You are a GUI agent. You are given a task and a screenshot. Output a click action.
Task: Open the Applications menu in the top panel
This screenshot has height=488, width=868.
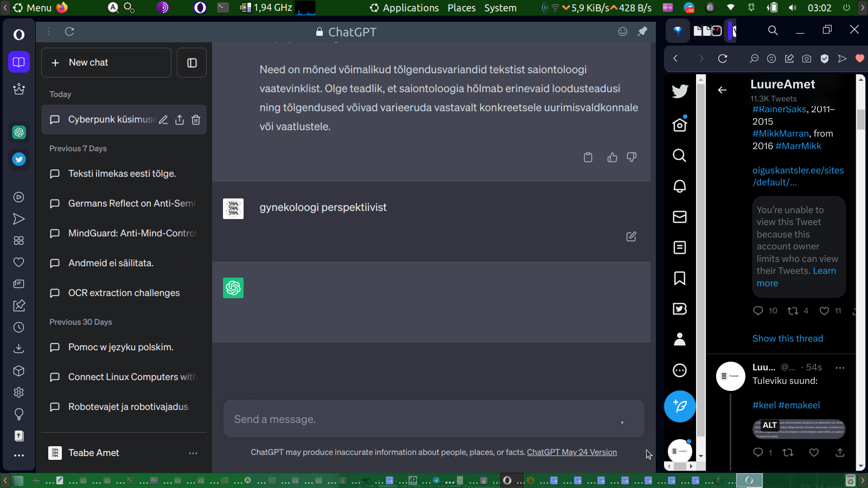(404, 8)
